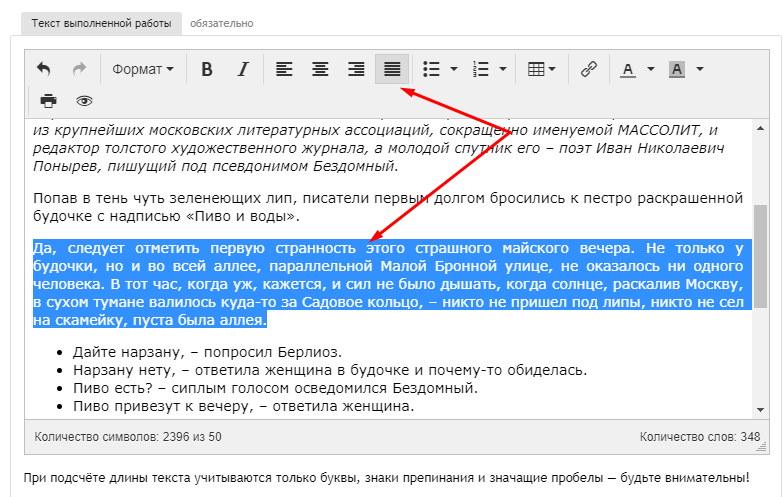Image resolution: width=784 pixels, height=497 pixels.
Task: Expand bulleted list style options
Action: point(454,69)
